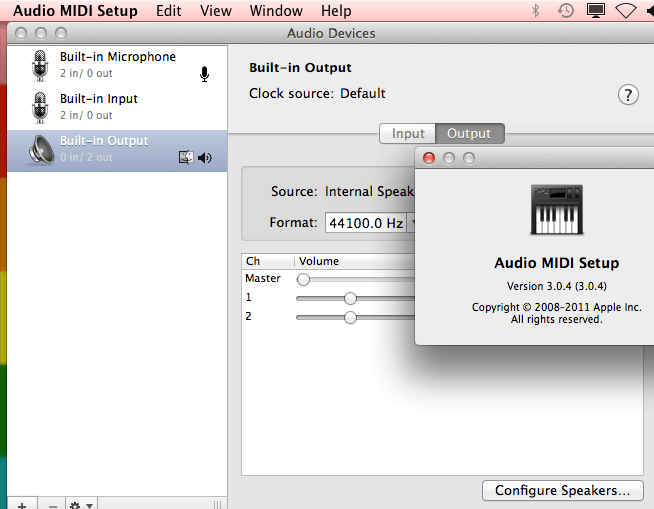This screenshot has width=654, height=509.
Task: Click the Built-in Output speaker icon
Action: click(41, 150)
